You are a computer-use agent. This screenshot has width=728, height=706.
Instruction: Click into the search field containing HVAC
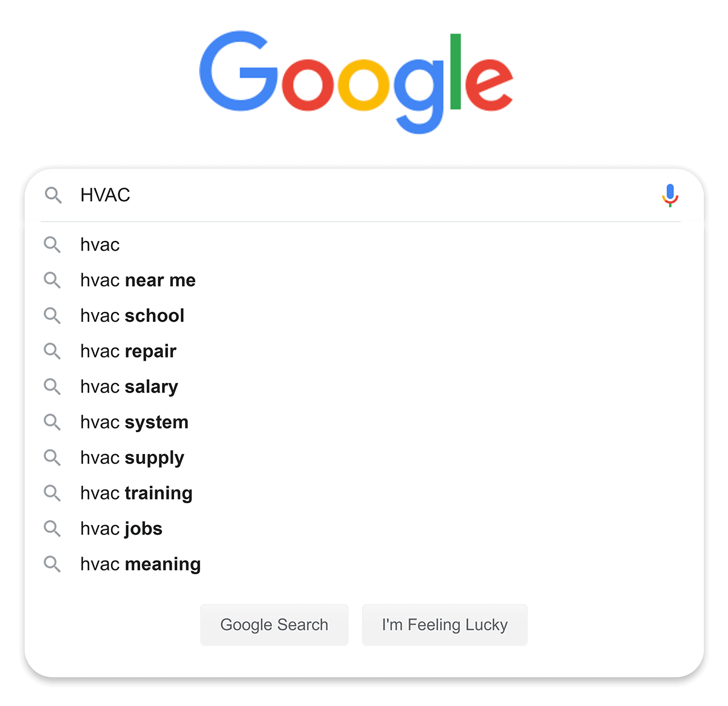pos(364,195)
